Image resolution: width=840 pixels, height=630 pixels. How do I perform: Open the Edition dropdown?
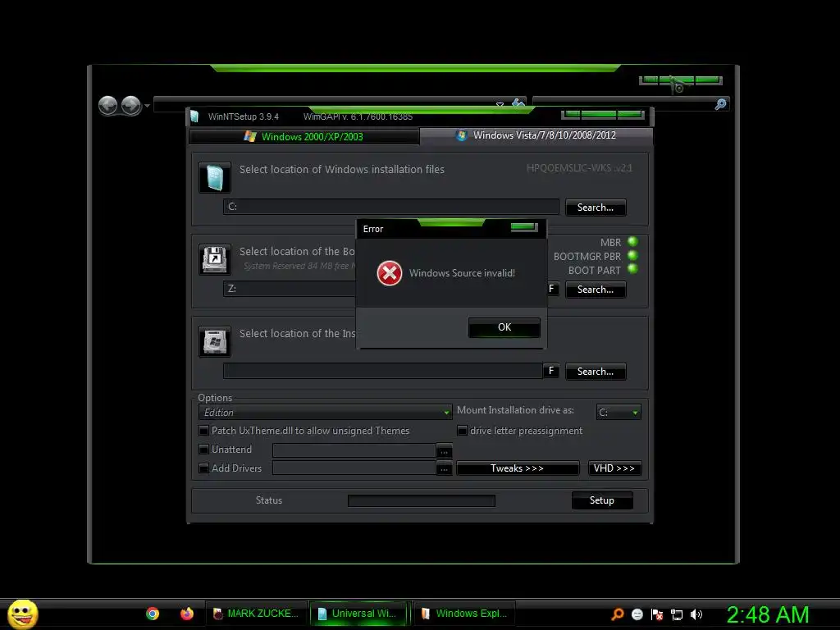325,413
